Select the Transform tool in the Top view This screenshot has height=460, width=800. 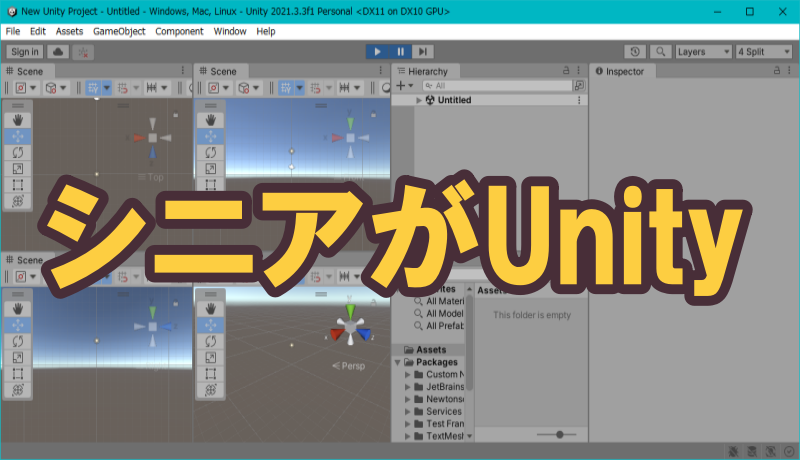(x=18, y=201)
